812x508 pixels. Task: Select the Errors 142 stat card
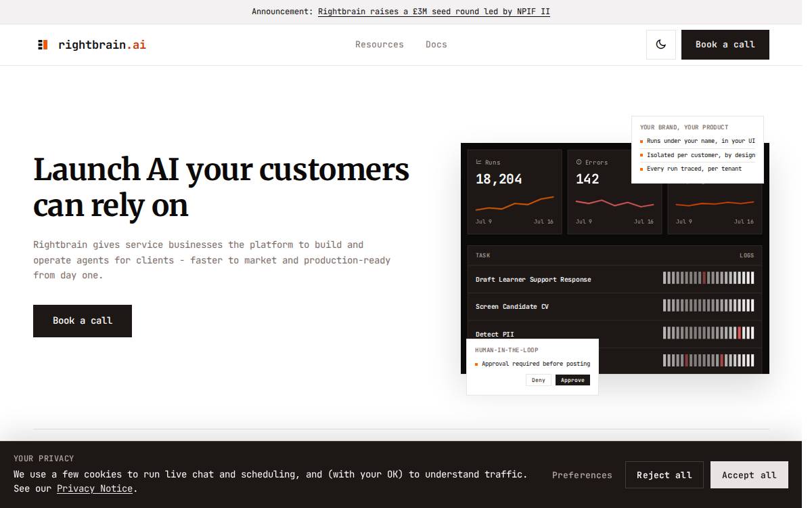click(614, 192)
